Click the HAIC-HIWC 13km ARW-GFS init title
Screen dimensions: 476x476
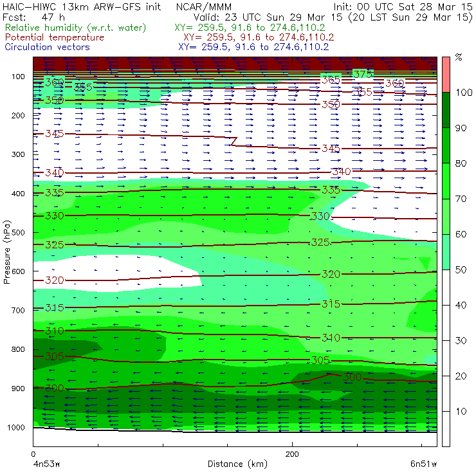click(81, 6)
